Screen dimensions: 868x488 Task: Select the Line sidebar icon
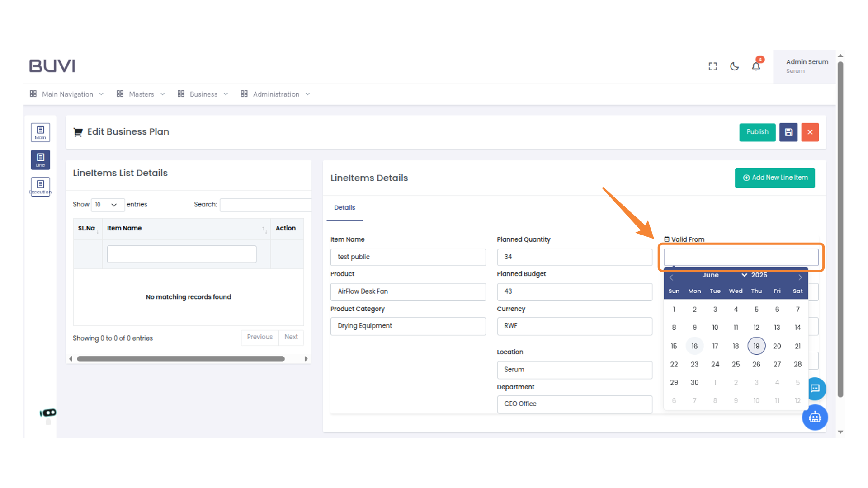[40, 160]
